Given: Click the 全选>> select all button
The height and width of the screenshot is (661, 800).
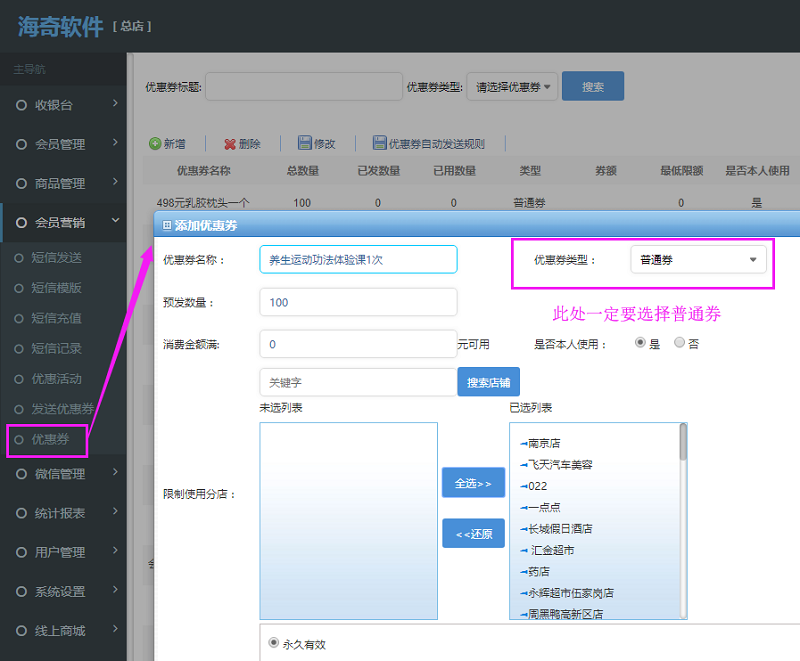Looking at the screenshot, I should point(473,483).
